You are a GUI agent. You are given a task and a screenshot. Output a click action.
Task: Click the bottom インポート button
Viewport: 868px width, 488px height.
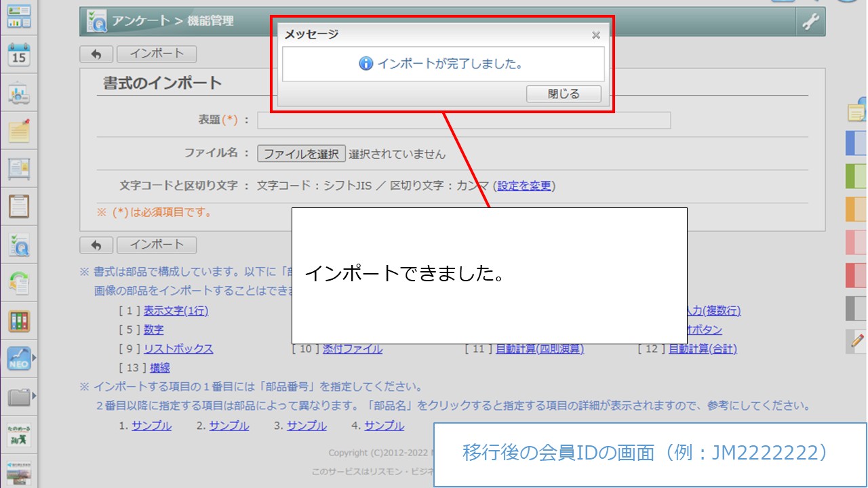tap(157, 245)
